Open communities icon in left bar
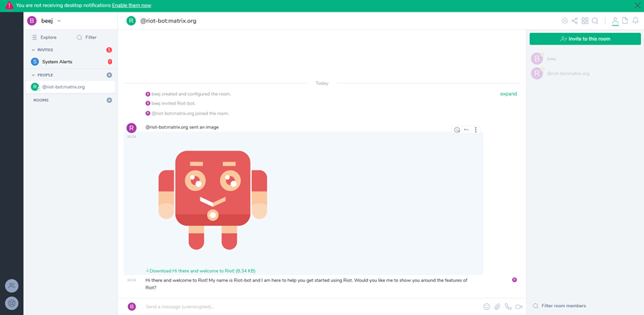 tap(12, 286)
